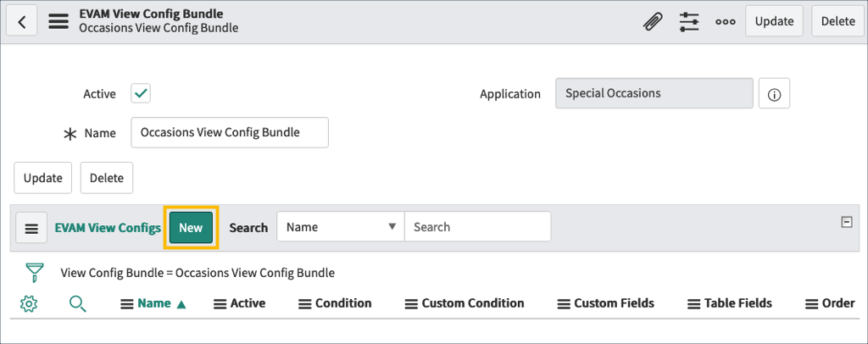Click the View Config Bundle filter breadcrumb
Screen dimensions: 868x344
tap(198, 273)
